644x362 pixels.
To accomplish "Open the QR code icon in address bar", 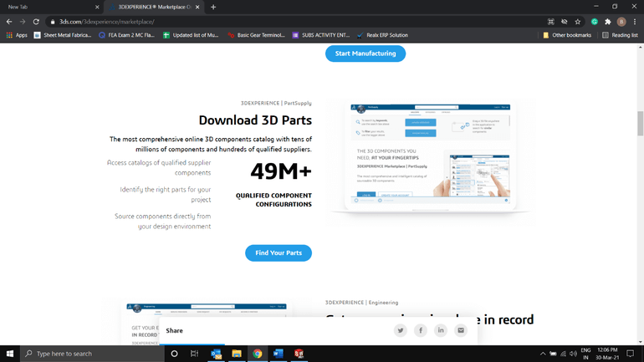I will coord(551,22).
